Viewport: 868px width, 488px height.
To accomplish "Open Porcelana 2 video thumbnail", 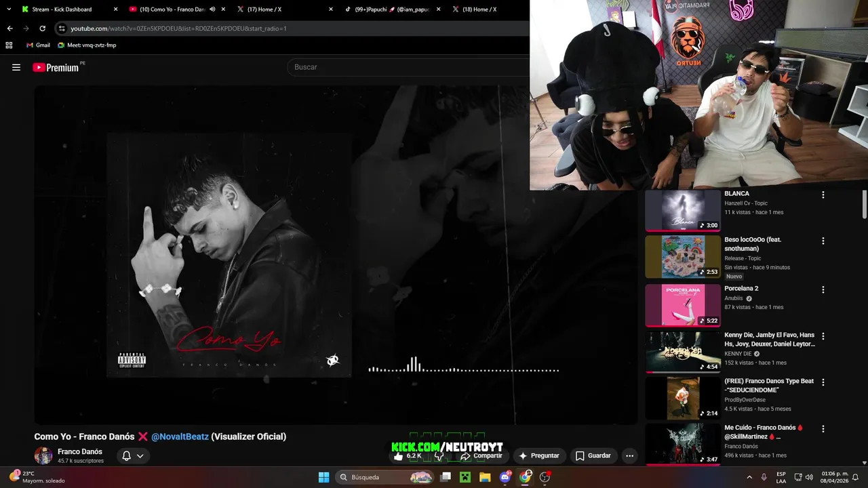I will click(x=683, y=305).
